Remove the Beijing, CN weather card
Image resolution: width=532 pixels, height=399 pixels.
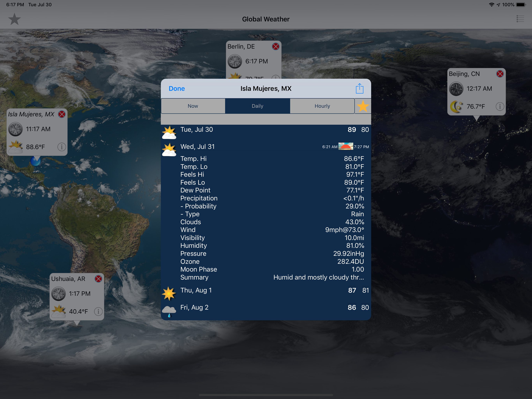[x=500, y=74]
